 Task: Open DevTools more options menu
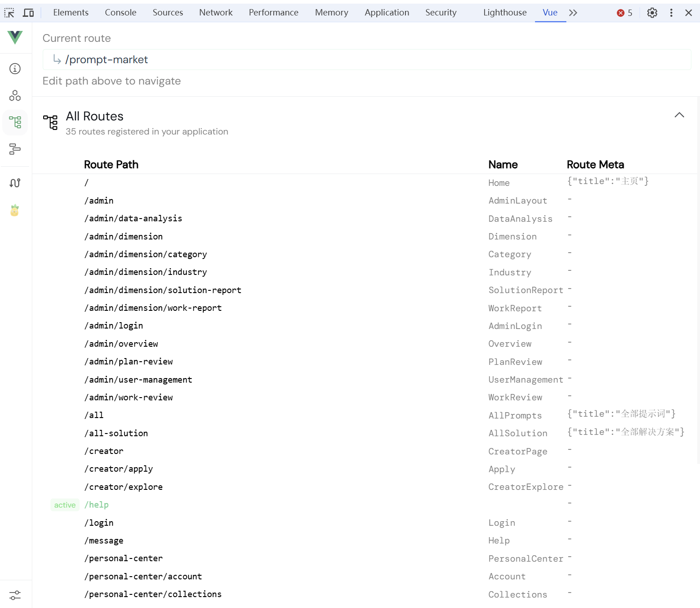[671, 13]
